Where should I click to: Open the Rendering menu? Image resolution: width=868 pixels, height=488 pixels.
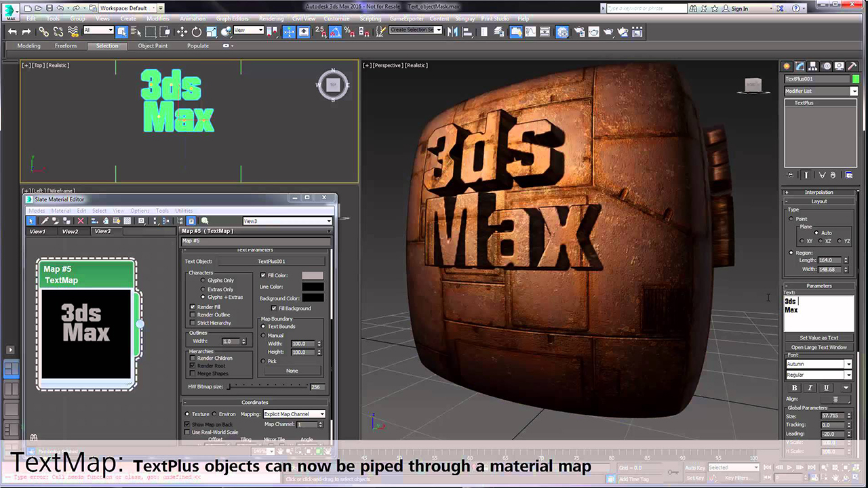[x=271, y=19]
